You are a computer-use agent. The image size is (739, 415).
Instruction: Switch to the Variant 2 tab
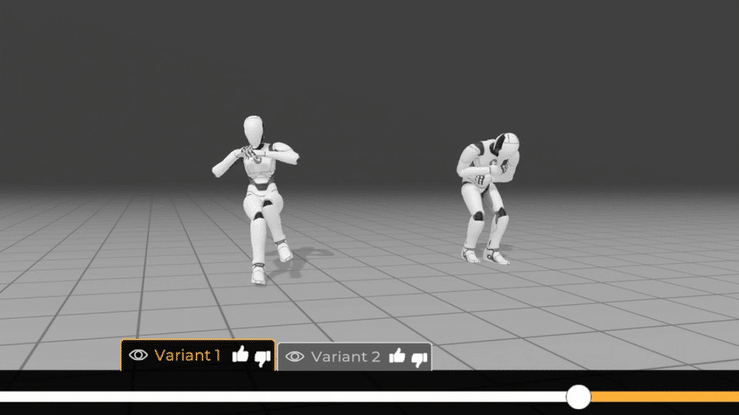coord(345,357)
